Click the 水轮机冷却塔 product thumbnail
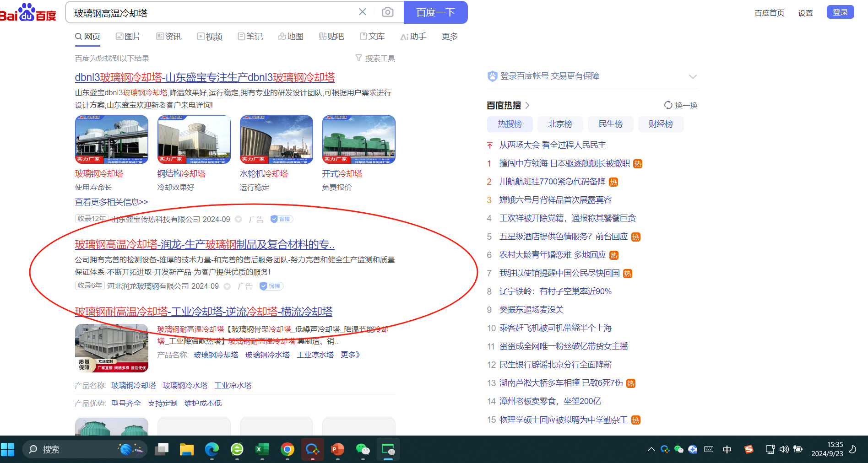 point(276,140)
